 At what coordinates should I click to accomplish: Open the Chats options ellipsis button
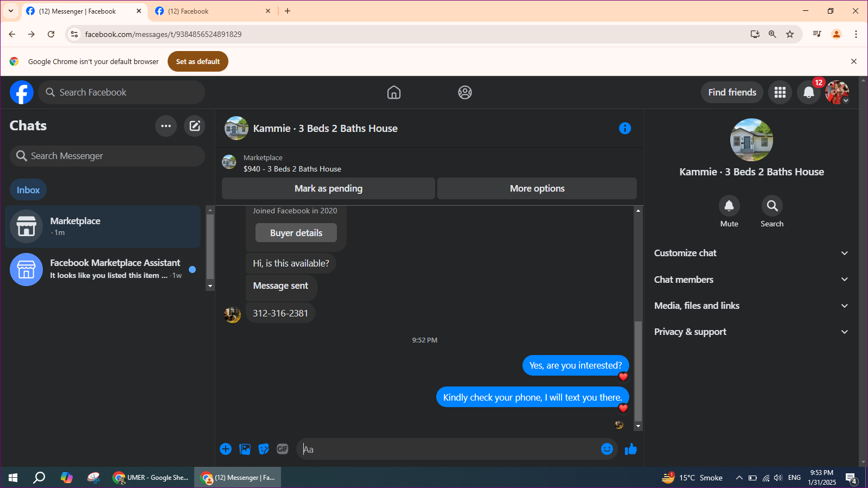pyautogui.click(x=166, y=126)
